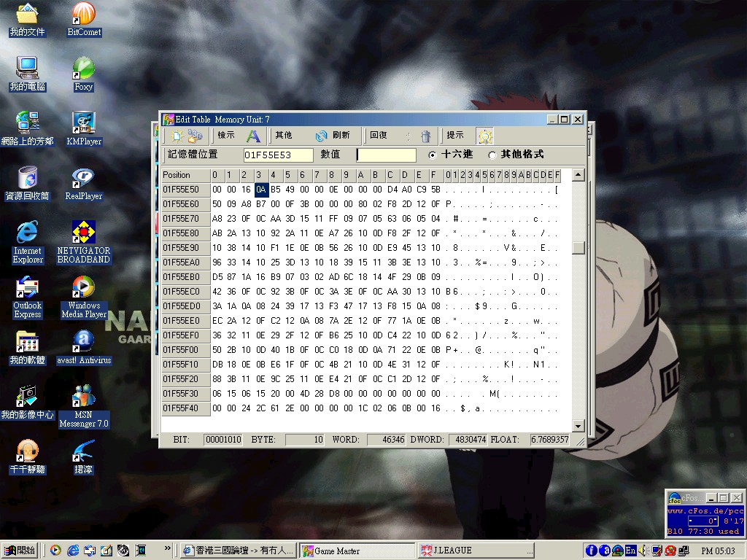Open the 千千靜聽 desktop music player icon
The width and height of the screenshot is (747, 560).
coord(27,457)
